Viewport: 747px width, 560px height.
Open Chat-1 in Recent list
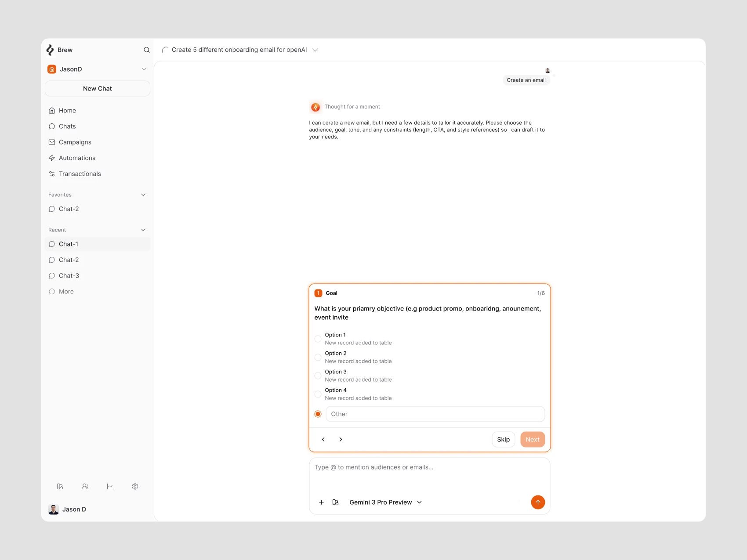[x=98, y=244]
